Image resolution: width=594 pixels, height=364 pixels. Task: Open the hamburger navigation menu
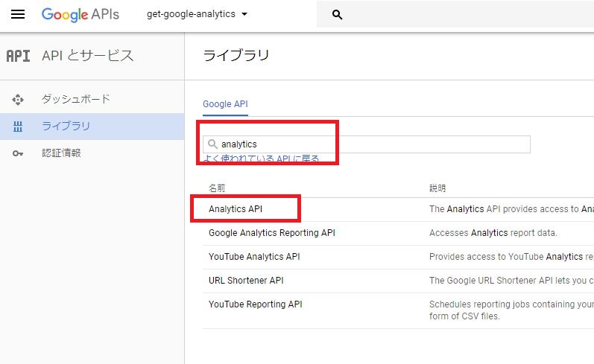18,14
